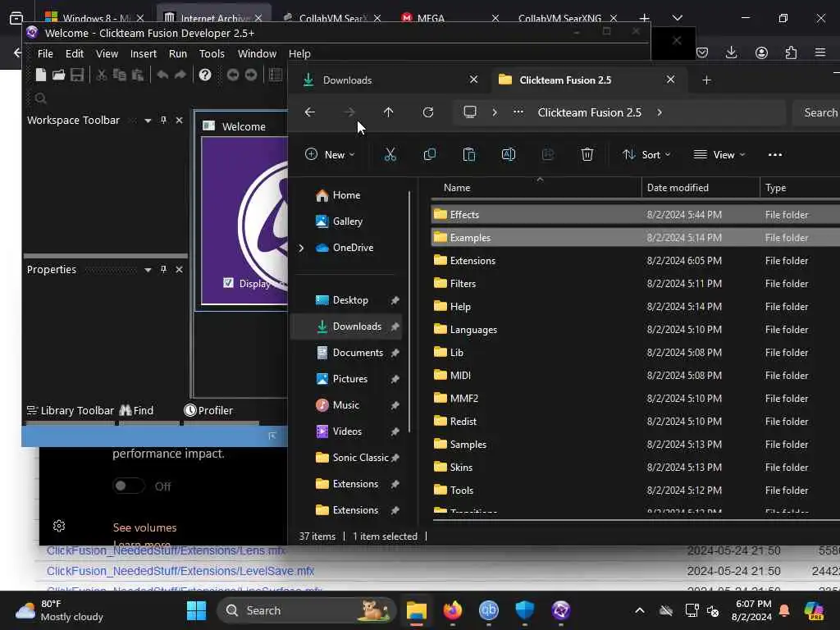Expand the breadcrumb chevron after Clickteam Fusion 2.5
The height and width of the screenshot is (630, 840).
[660, 112]
